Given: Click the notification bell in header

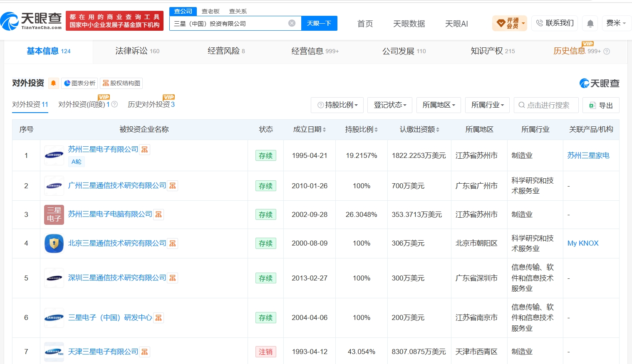Looking at the screenshot, I should [590, 23].
